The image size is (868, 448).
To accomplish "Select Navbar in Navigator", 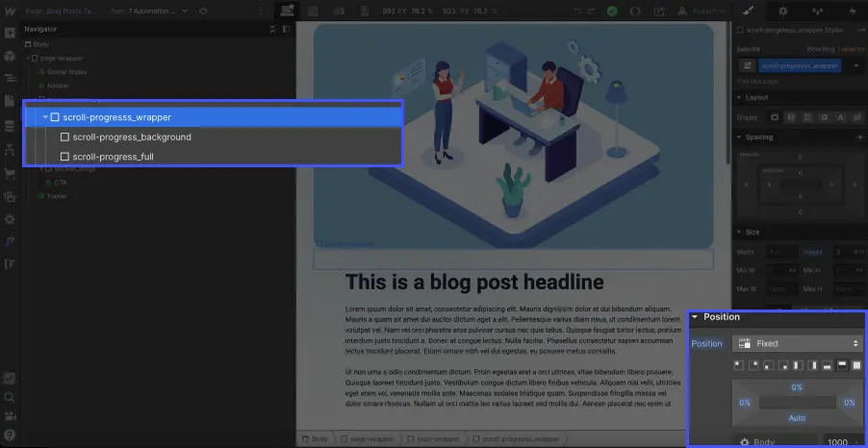I will point(54,86).
